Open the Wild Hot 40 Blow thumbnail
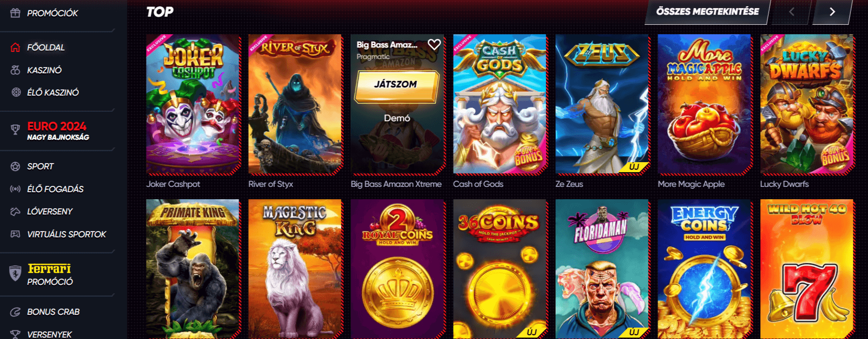The image size is (868, 339). tap(807, 269)
